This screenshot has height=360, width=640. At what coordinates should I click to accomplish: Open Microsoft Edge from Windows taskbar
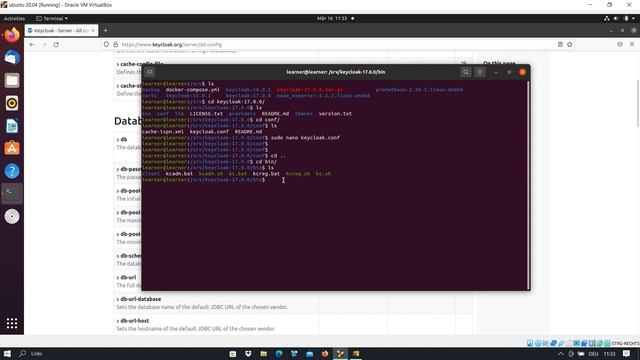279,353
